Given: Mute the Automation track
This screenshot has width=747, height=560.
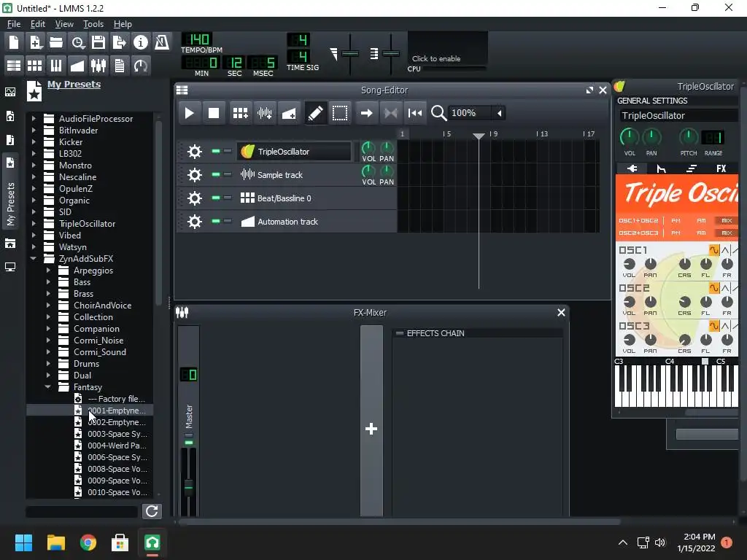Looking at the screenshot, I should 216,221.
